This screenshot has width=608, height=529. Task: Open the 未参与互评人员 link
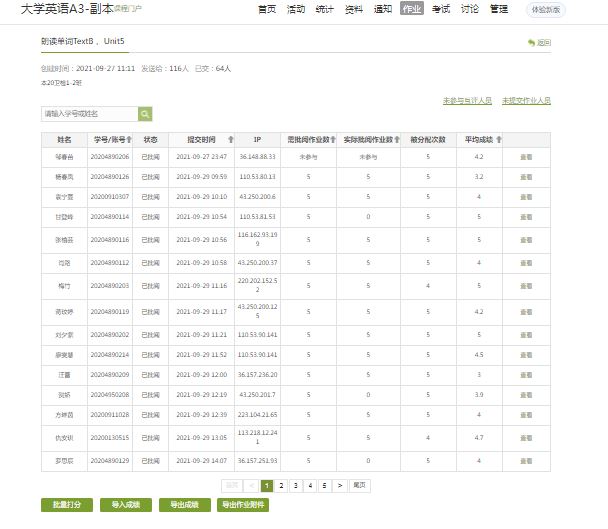click(x=467, y=101)
